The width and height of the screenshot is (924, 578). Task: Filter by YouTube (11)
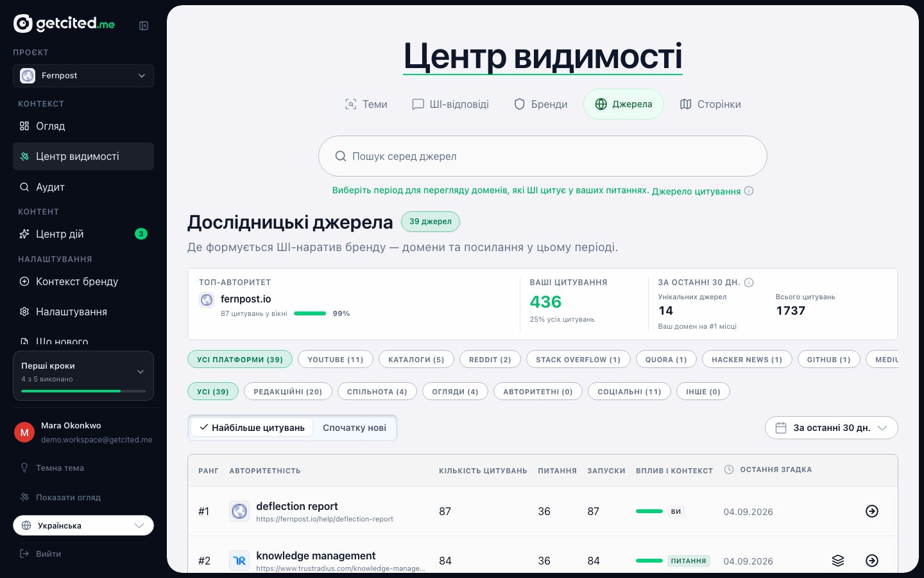coord(336,360)
